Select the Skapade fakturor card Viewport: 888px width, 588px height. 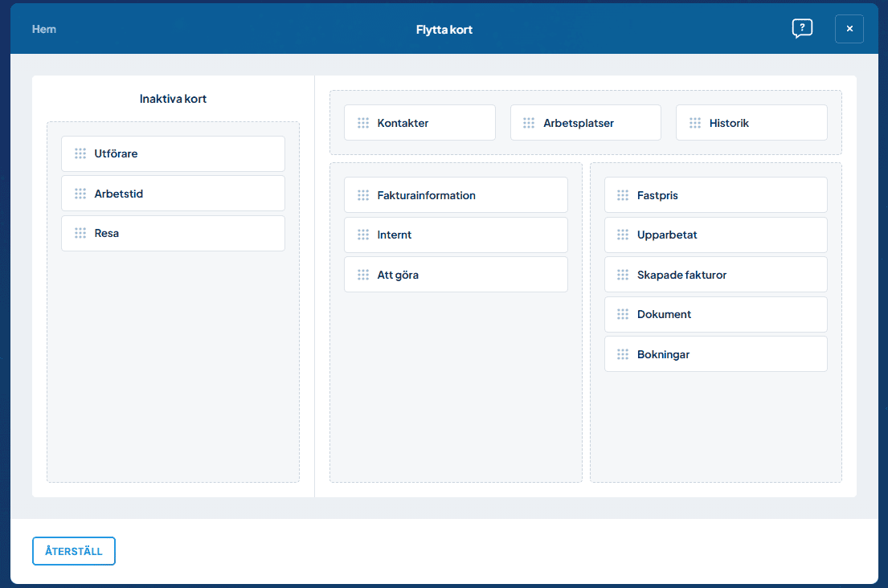[715, 275]
